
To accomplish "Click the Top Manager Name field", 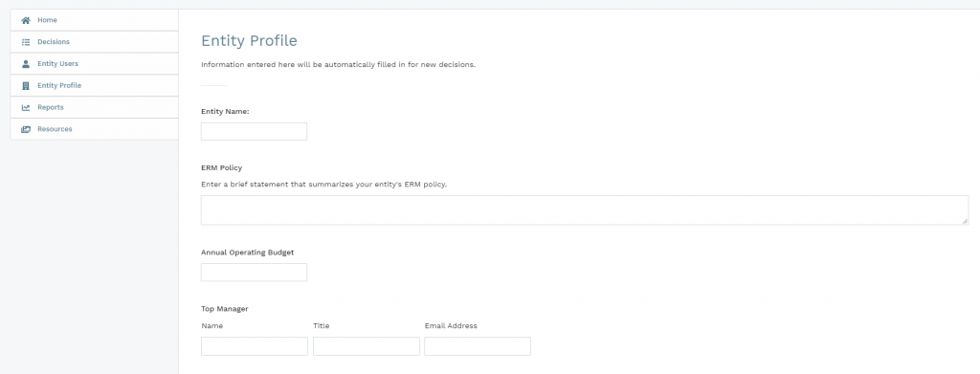I will pyautogui.click(x=255, y=346).
